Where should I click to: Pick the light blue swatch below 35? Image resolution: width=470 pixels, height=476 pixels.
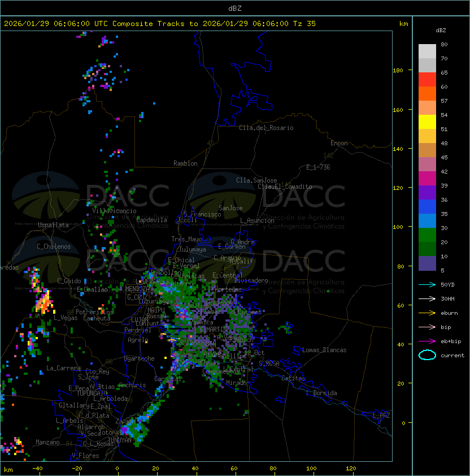(427, 220)
